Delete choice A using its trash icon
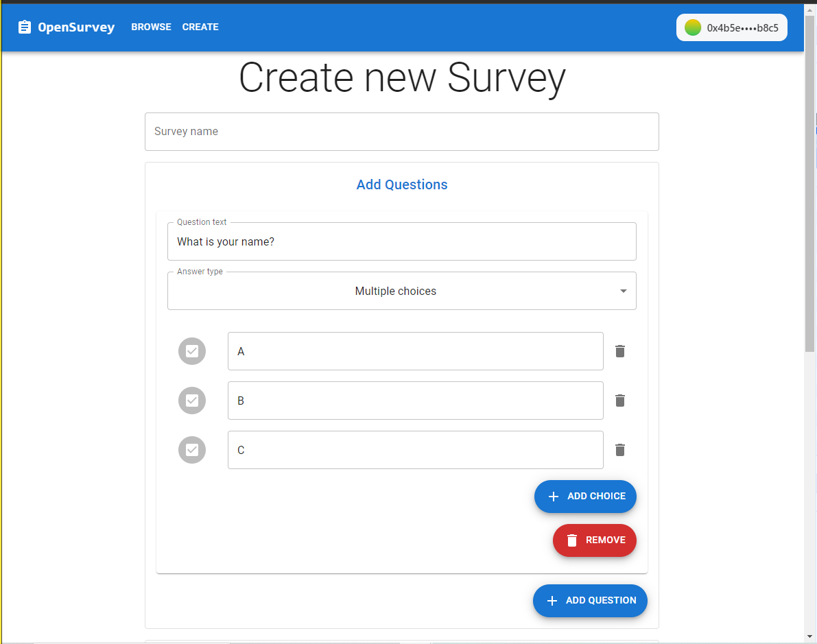This screenshot has width=817, height=644. point(620,351)
